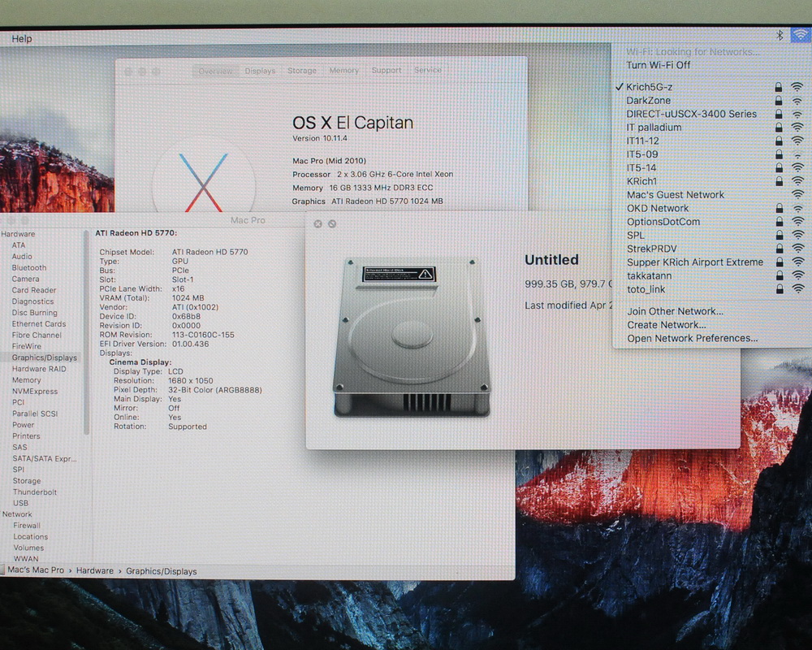The height and width of the screenshot is (650, 812).
Task: Select Audio in the sidebar
Action: (22, 256)
